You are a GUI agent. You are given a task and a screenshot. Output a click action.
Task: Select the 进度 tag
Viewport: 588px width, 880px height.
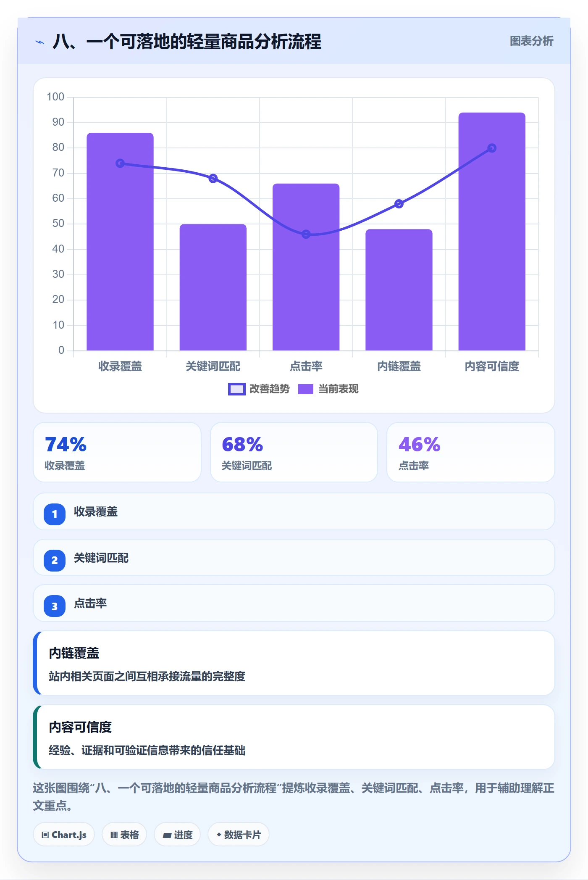click(x=177, y=835)
